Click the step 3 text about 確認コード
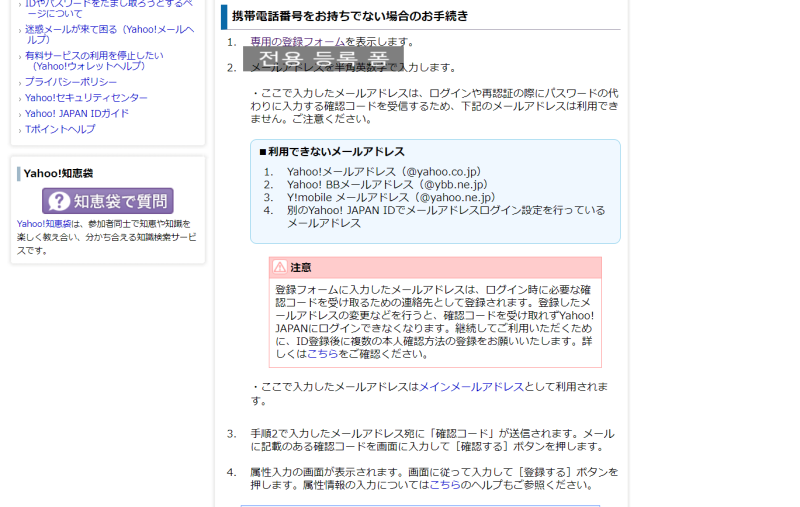Viewport: 800px width, 507px height. coord(432,440)
